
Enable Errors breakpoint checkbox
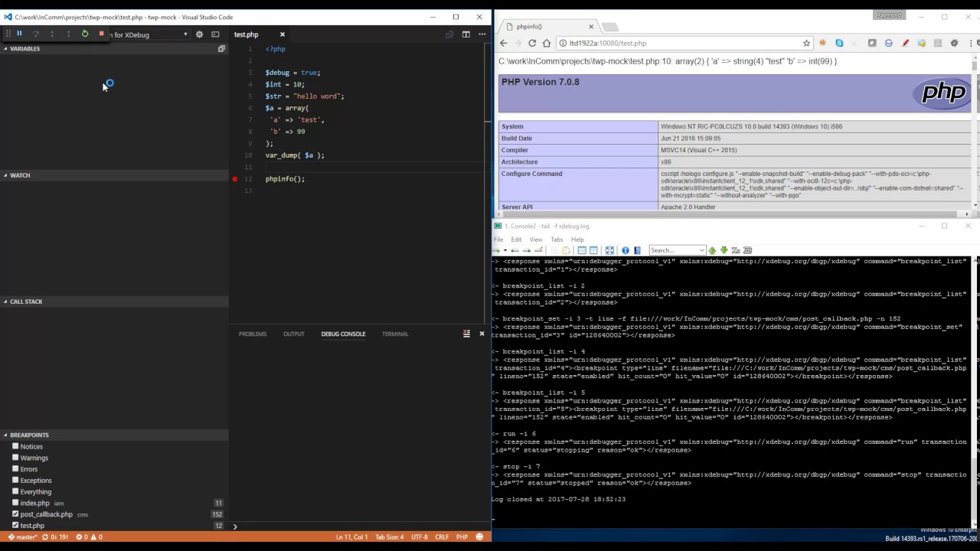pyautogui.click(x=15, y=469)
